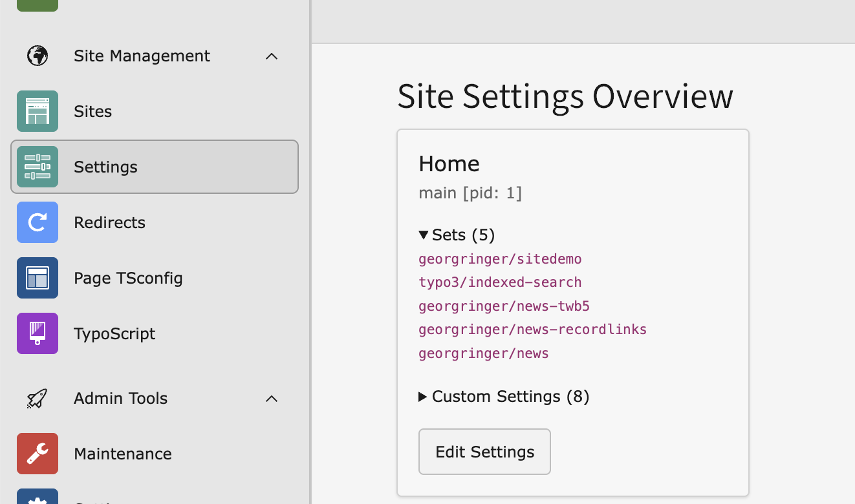This screenshot has height=504, width=855.
Task: Go to the Page TSconfig menu entry
Action: tap(128, 278)
